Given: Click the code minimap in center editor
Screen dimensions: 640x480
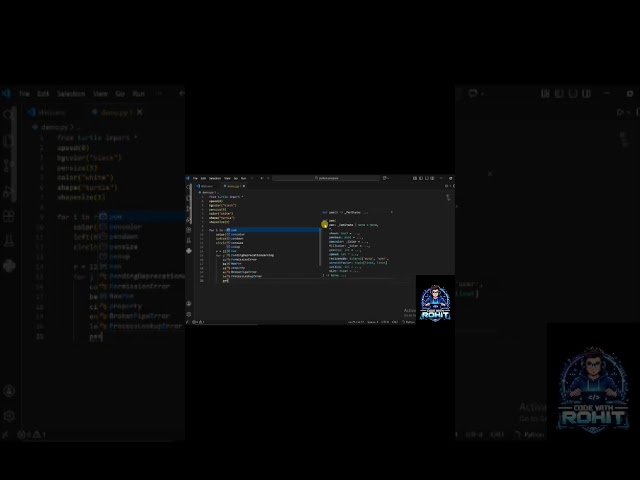Looking at the screenshot, I should [448, 198].
